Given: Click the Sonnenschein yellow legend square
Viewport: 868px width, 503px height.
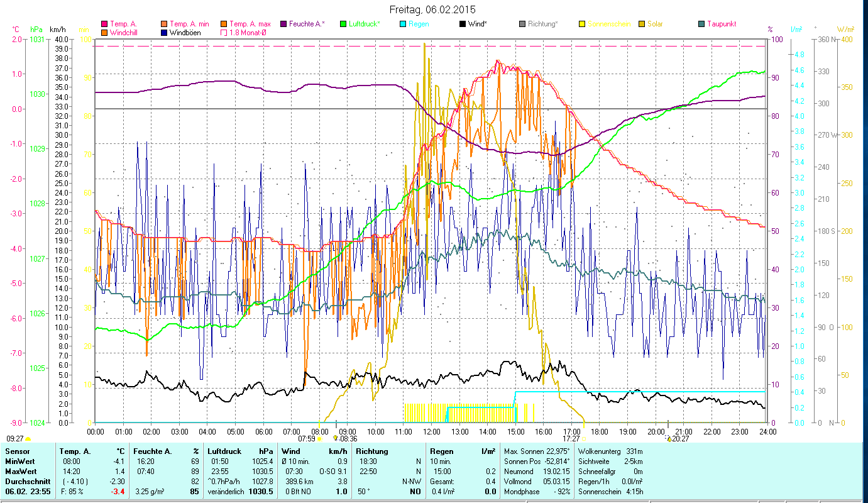Looking at the screenshot, I should pos(581,24).
